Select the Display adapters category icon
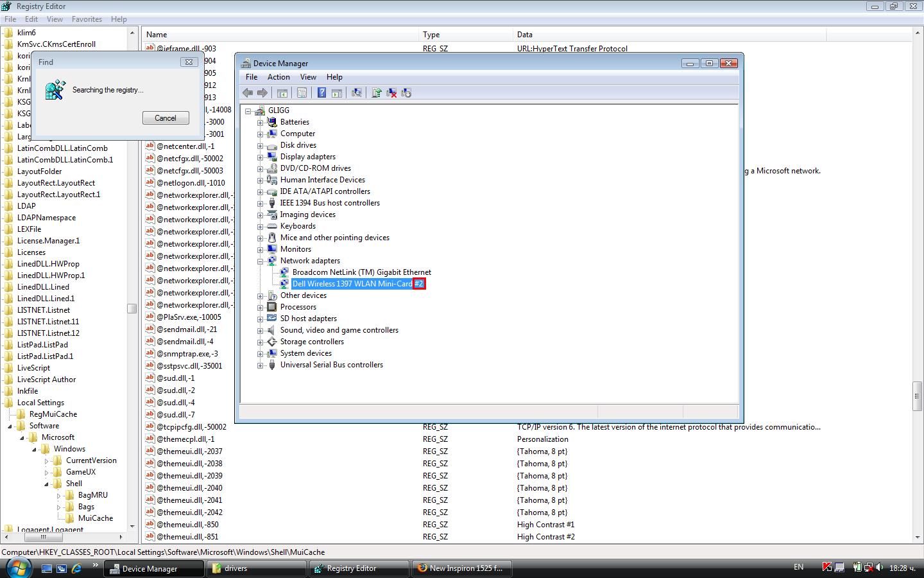 coord(272,157)
